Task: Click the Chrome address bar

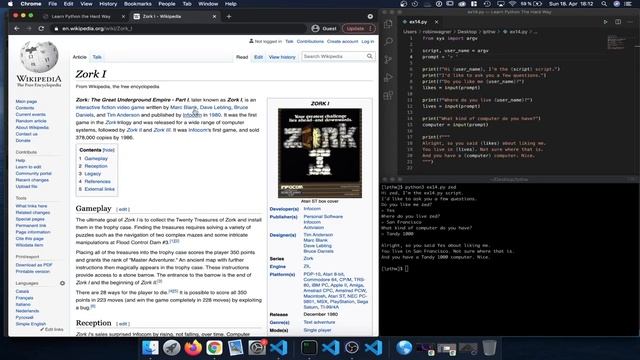Action: (180, 29)
